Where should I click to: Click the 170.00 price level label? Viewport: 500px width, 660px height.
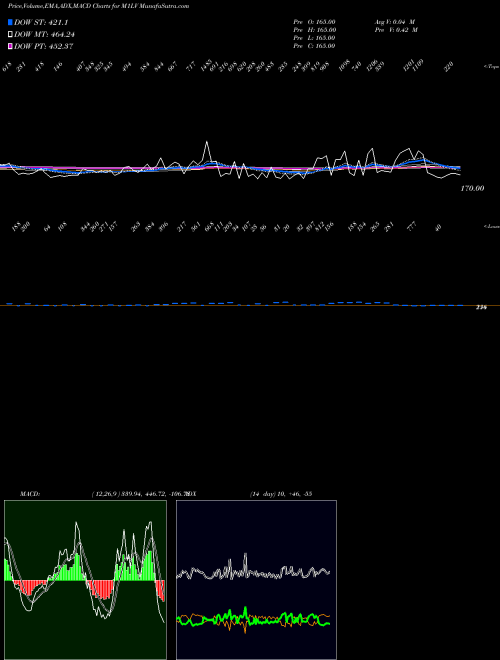coord(472,189)
